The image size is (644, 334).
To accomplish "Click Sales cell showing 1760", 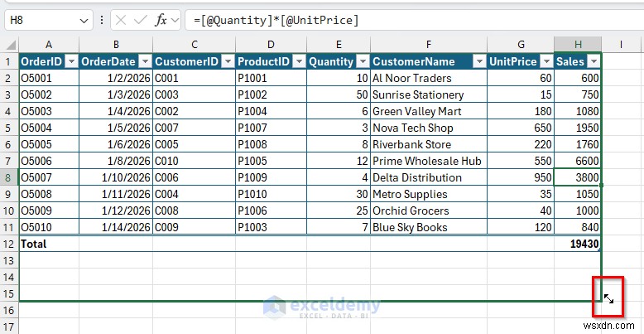I will (x=578, y=144).
